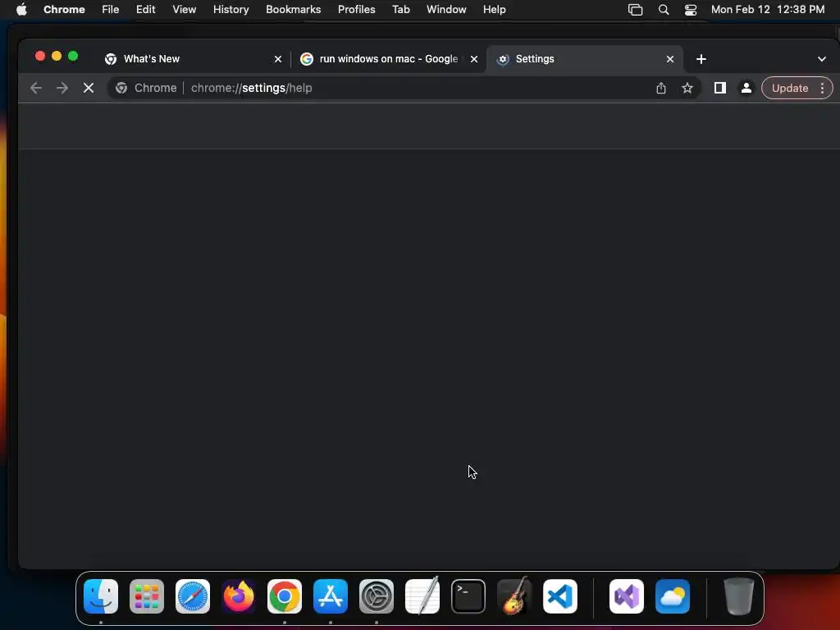
Task: Go back to previous page
Action: 36,88
